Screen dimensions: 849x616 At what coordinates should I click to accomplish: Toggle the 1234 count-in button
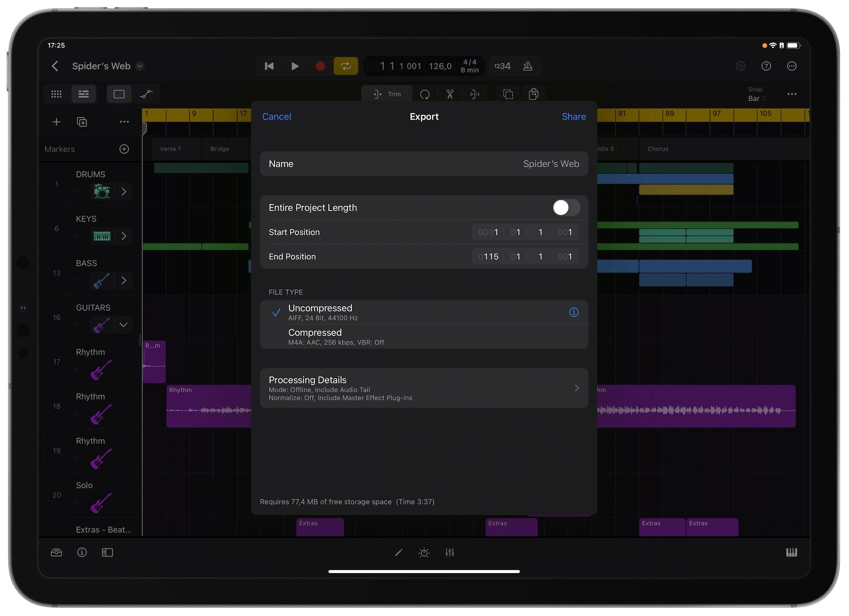coord(502,66)
